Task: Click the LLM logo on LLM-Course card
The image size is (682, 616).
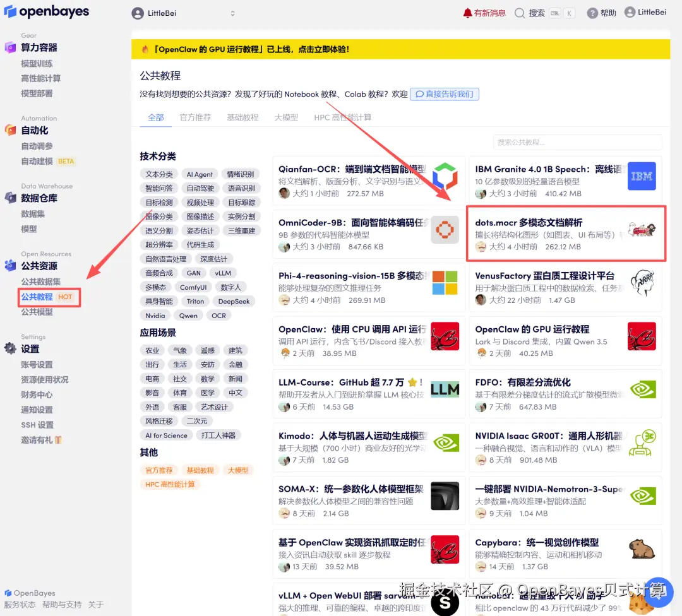Action: (x=445, y=389)
